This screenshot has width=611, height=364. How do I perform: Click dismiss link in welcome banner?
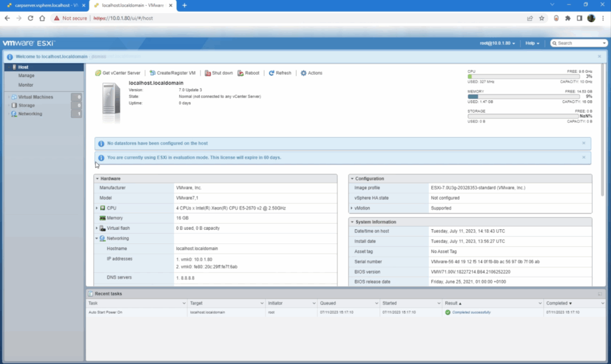click(98, 57)
